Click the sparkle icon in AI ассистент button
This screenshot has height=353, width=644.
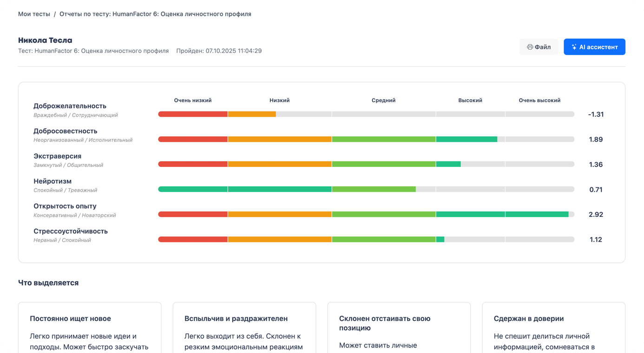tap(574, 47)
